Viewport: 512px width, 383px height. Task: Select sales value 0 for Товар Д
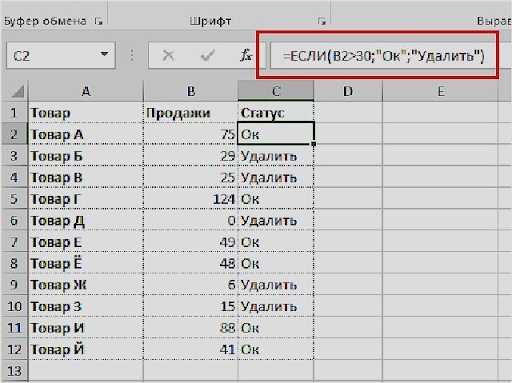pos(191,220)
